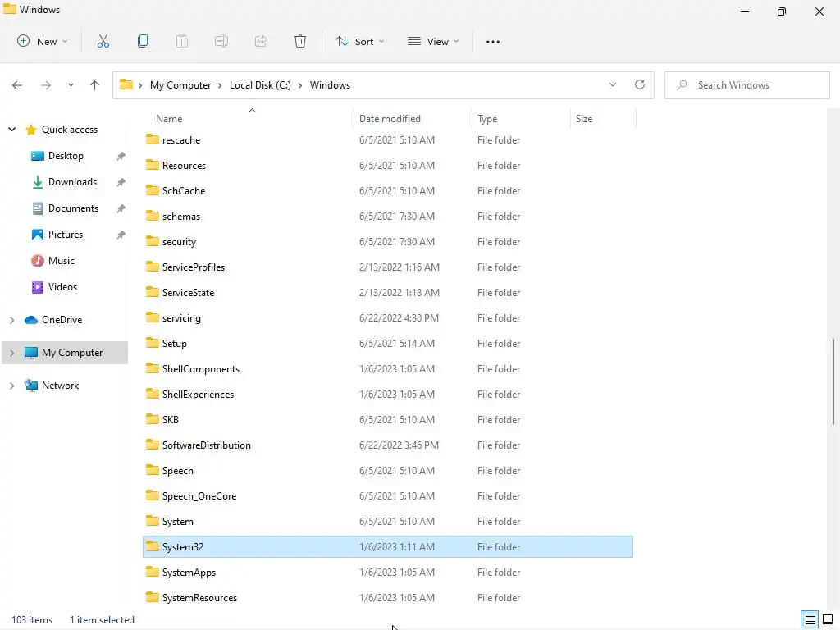
Task: Switch to large thumbnails view icon
Action: 828,620
